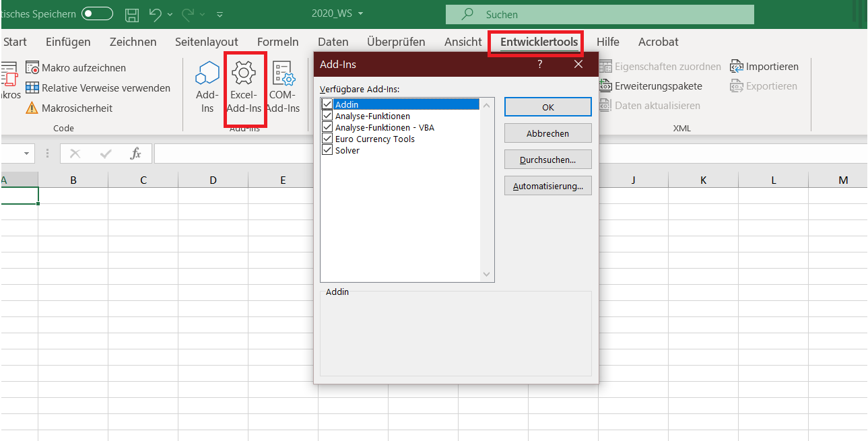Open the 2020_WS file title dropdown
868x441 pixels.
point(361,14)
